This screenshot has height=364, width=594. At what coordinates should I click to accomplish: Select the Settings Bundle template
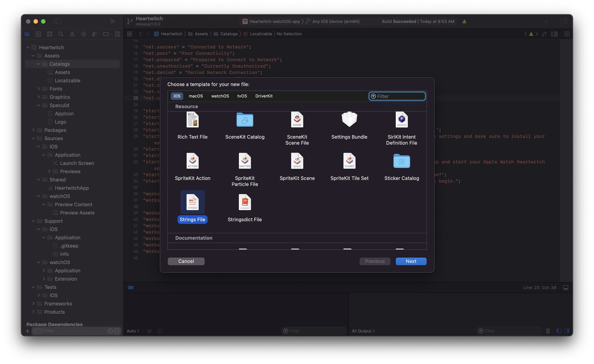click(349, 126)
